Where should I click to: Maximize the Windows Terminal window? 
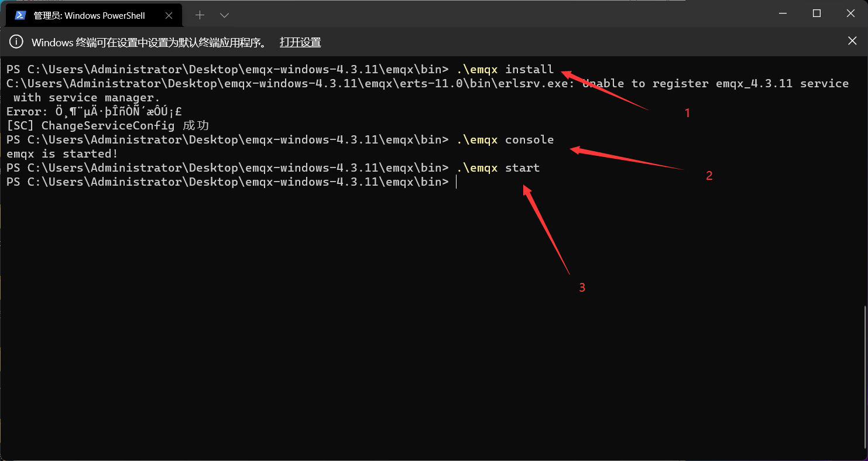[x=816, y=13]
